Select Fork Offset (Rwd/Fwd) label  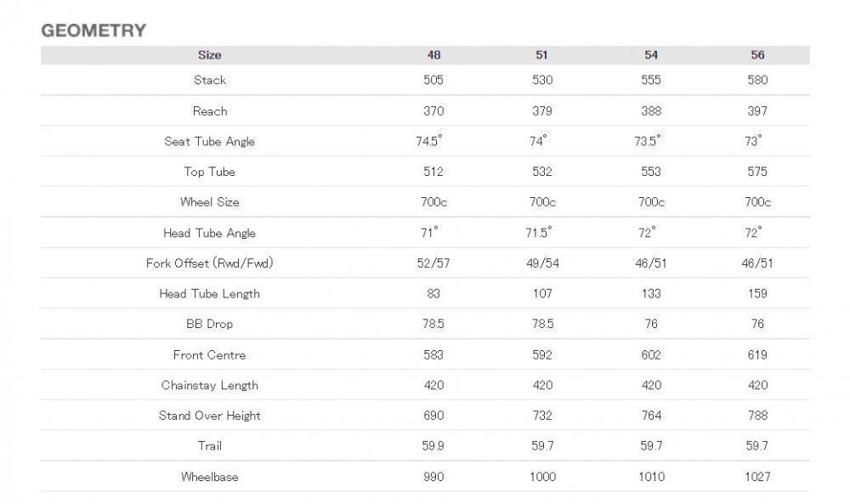210,263
